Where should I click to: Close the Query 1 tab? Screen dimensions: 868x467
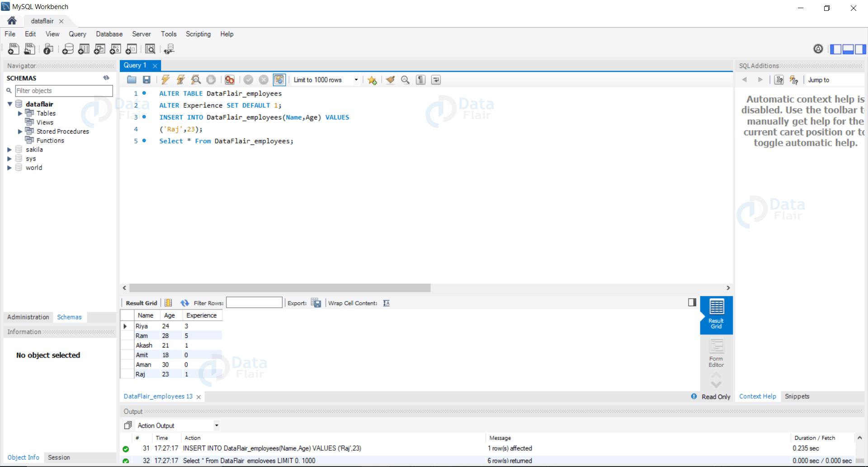[x=155, y=66]
